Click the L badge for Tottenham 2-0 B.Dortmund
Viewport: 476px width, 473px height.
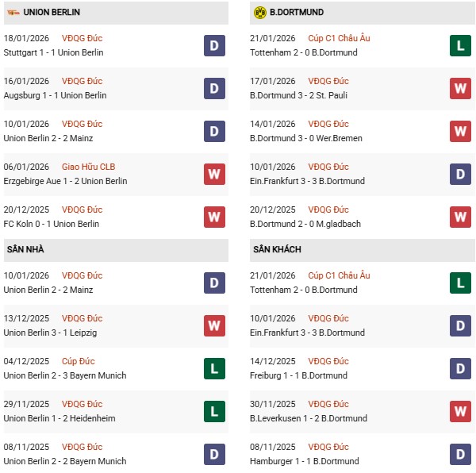[x=461, y=46]
